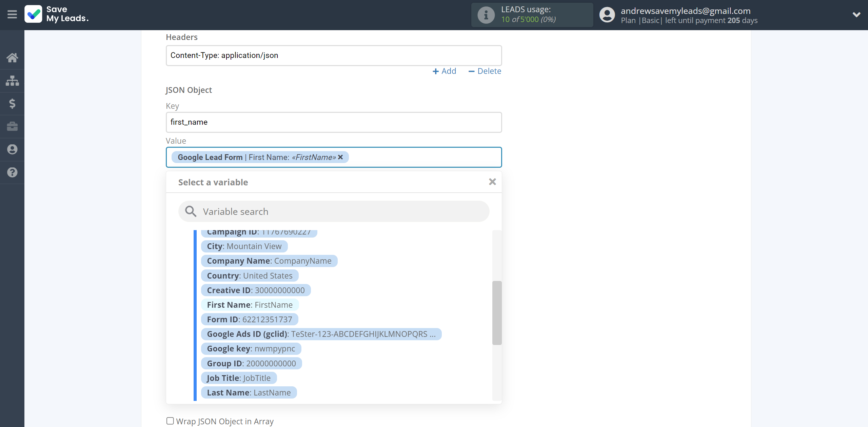This screenshot has width=868, height=427.
Task: Open the billing dollar icon
Action: [x=12, y=103]
